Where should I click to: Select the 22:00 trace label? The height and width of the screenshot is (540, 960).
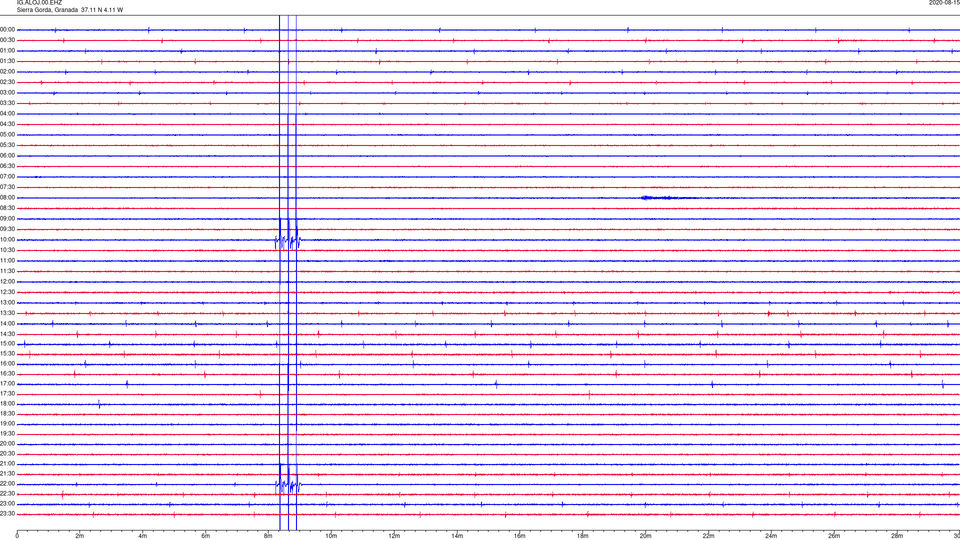pyautogui.click(x=7, y=484)
